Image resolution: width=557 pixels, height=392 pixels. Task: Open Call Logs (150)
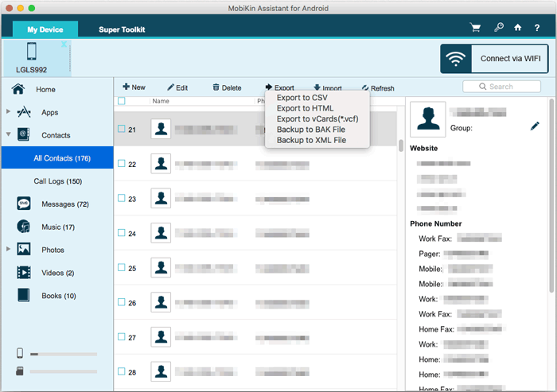pos(58,181)
